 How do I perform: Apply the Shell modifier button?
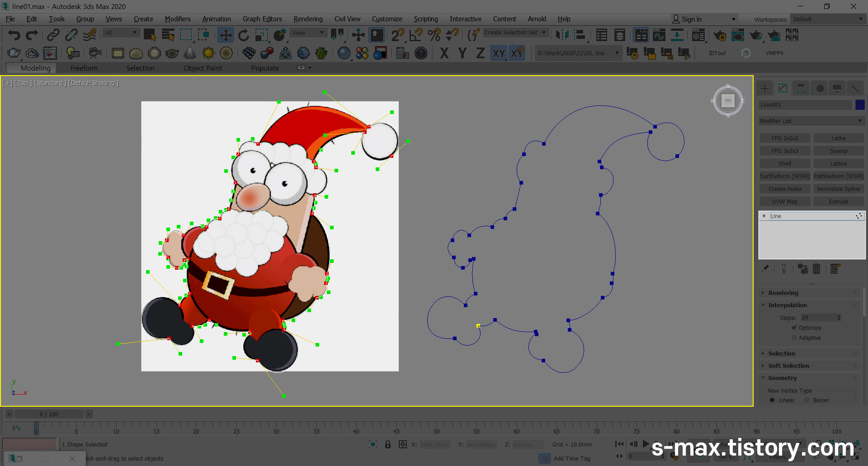tap(784, 164)
